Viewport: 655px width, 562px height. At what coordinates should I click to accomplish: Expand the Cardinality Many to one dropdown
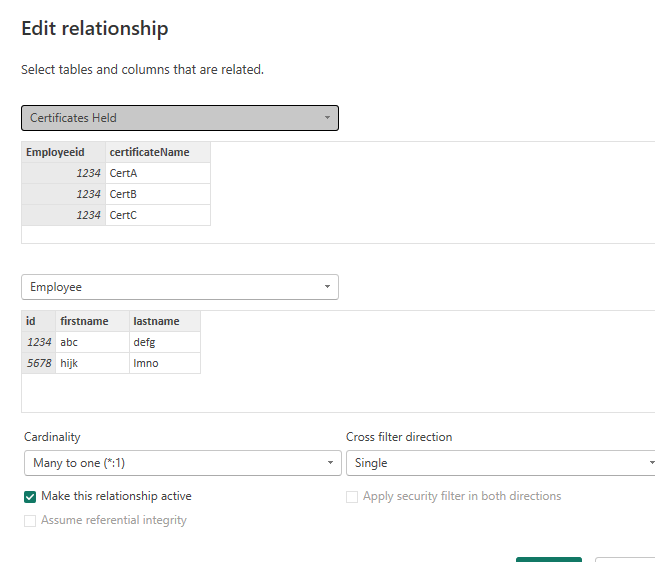point(183,463)
